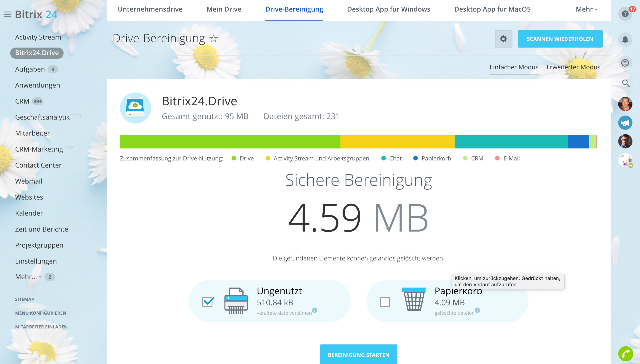The height and width of the screenshot is (364, 640).
Task: Click the green Drive usage bar segment
Action: click(230, 142)
